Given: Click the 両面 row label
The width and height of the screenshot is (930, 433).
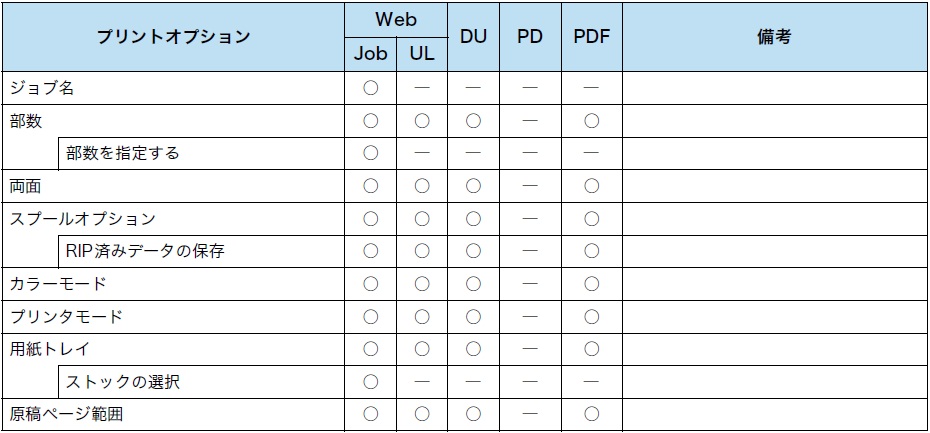Looking at the screenshot, I should click(26, 186).
